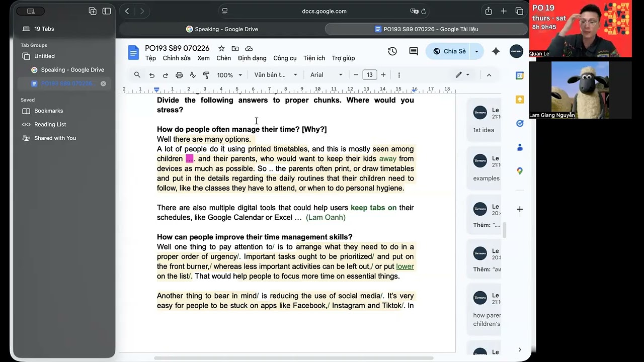Open the Chỉnh sửa menu

pyautogui.click(x=177, y=58)
